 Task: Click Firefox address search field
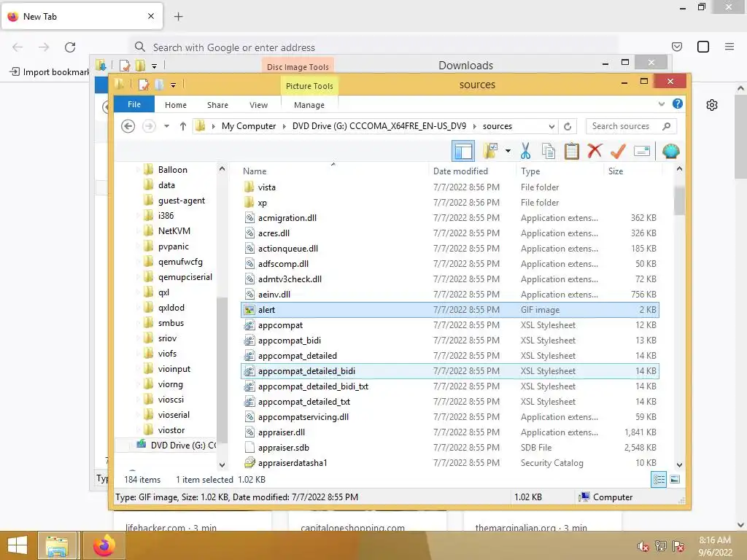374,47
